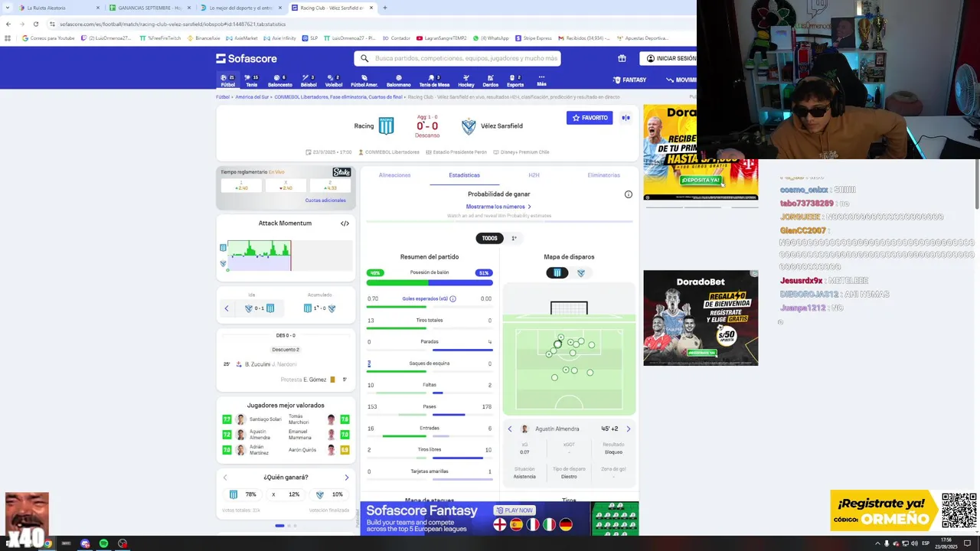Open the Baloncesto sport category
The image size is (980, 551).
(x=280, y=80)
